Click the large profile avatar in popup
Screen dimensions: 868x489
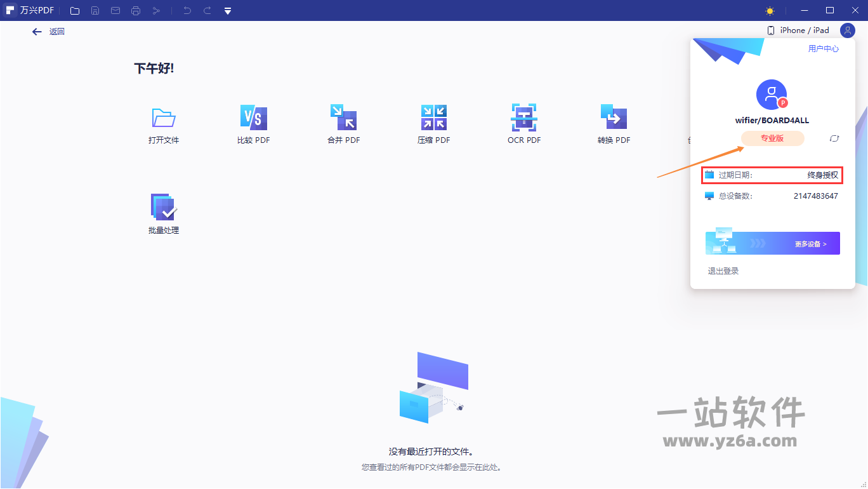point(772,95)
